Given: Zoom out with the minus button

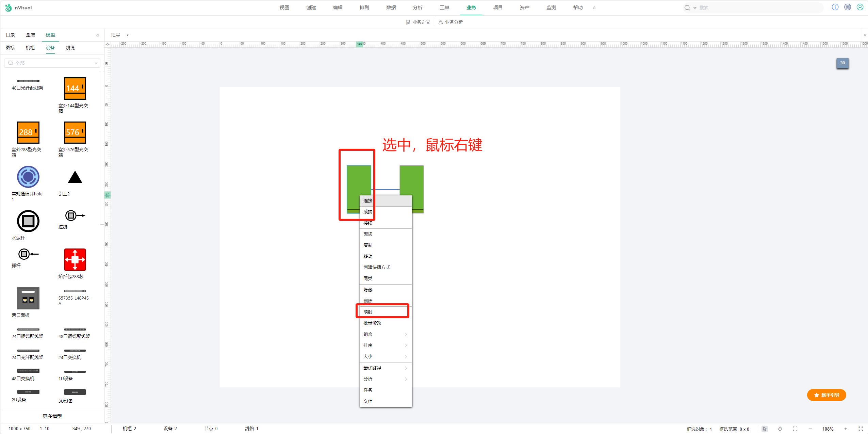Looking at the screenshot, I should tap(810, 429).
